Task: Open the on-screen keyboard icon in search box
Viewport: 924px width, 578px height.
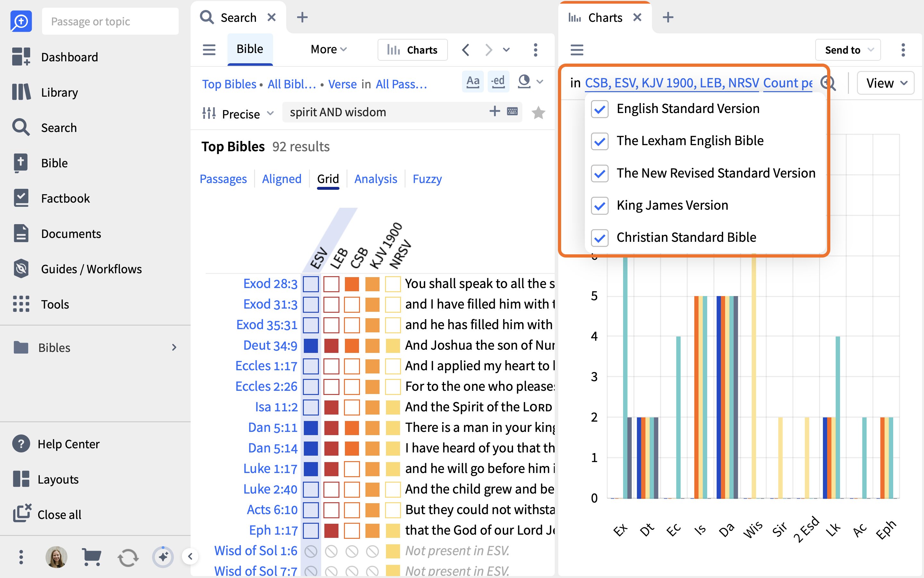Action: pos(512,112)
